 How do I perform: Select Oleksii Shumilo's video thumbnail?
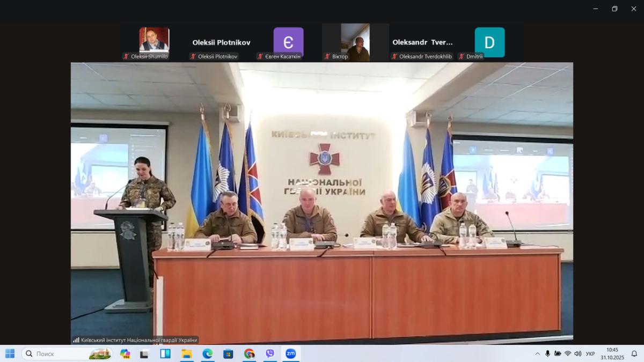(154, 42)
